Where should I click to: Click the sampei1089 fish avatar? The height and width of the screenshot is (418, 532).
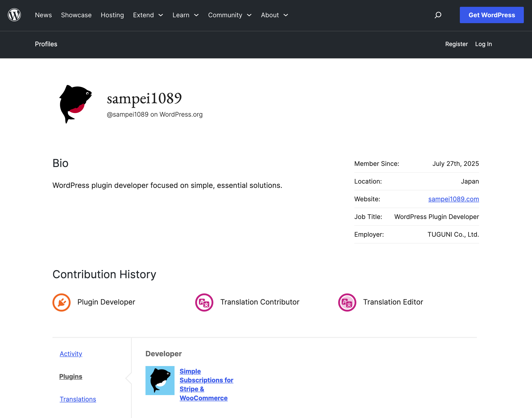tap(75, 104)
